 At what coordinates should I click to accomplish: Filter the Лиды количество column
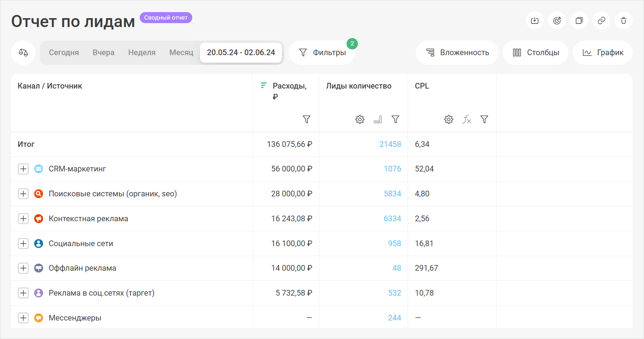[395, 119]
